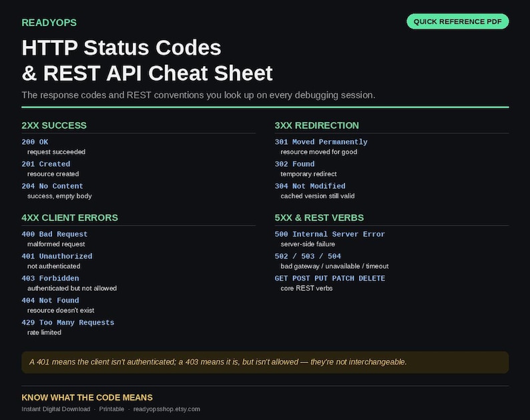Click 'bad gateway / unavailable / timeout' text
The image size is (530, 420).
tap(334, 266)
